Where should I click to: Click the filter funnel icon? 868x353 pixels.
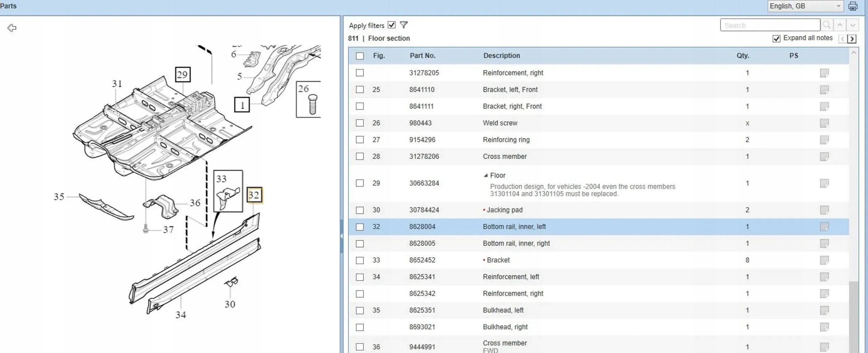click(404, 25)
